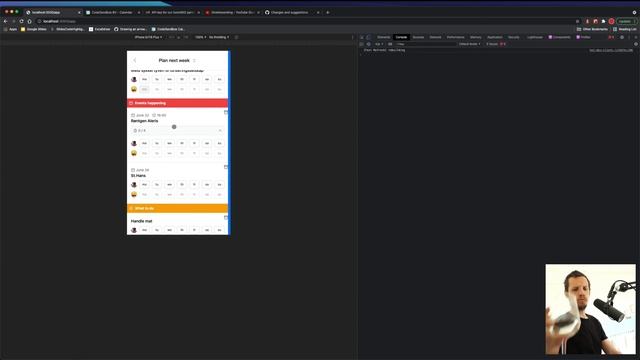The image size is (640, 360).
Task: Open the Reading List
Action: click(x=624, y=29)
